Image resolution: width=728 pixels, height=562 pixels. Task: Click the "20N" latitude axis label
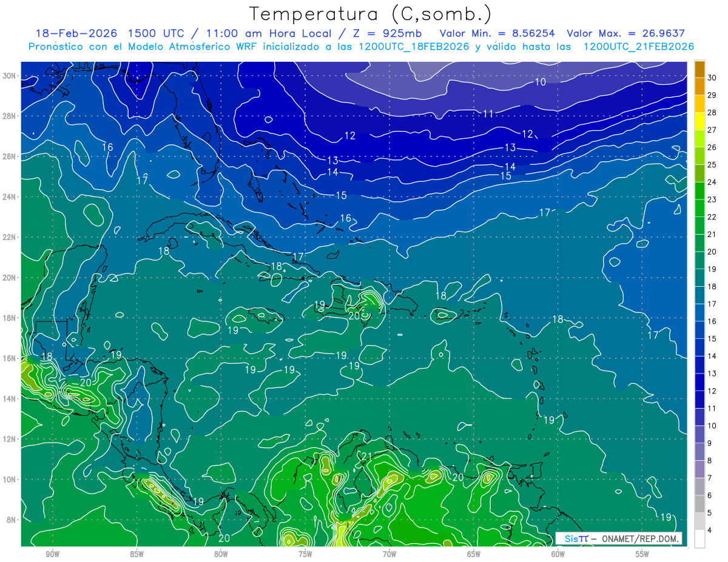[10, 278]
